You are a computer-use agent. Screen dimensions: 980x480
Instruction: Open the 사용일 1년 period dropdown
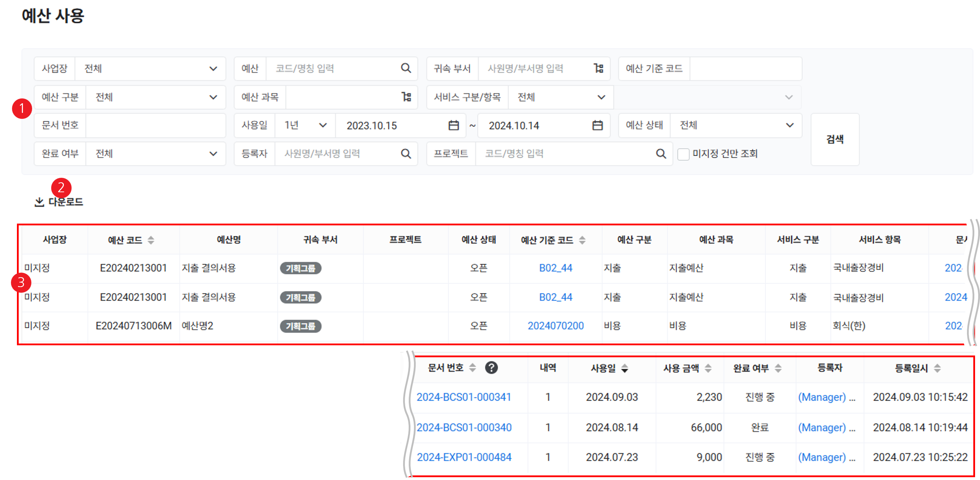point(323,125)
